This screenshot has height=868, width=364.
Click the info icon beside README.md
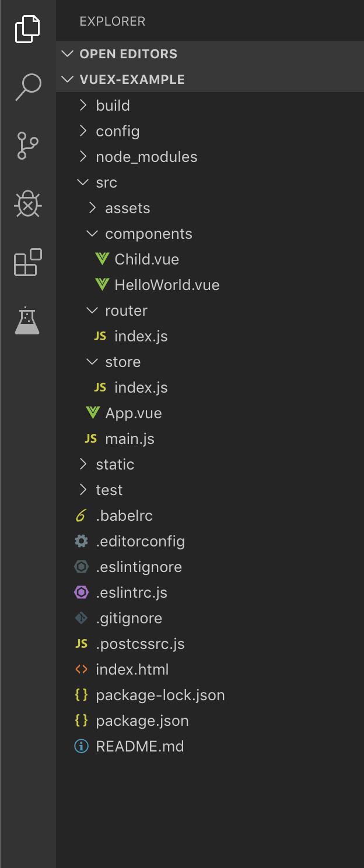[x=82, y=746]
